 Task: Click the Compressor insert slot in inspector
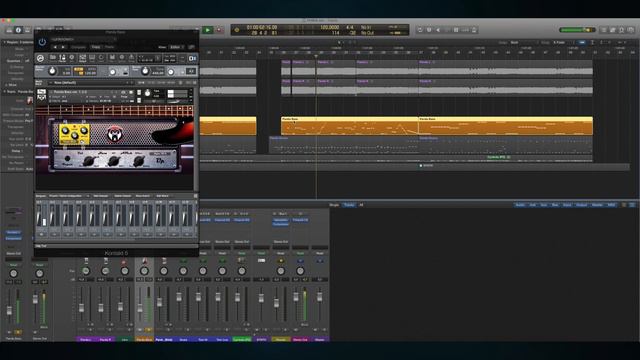point(13,238)
